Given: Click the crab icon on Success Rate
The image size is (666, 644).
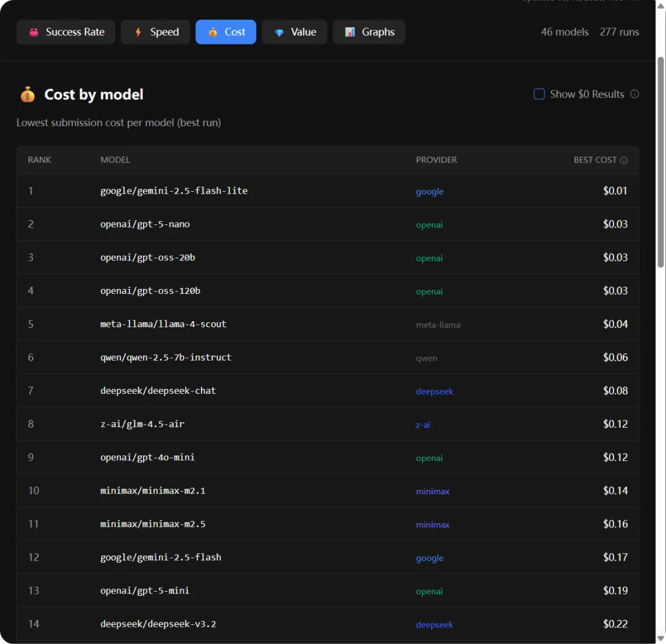Looking at the screenshot, I should point(33,32).
